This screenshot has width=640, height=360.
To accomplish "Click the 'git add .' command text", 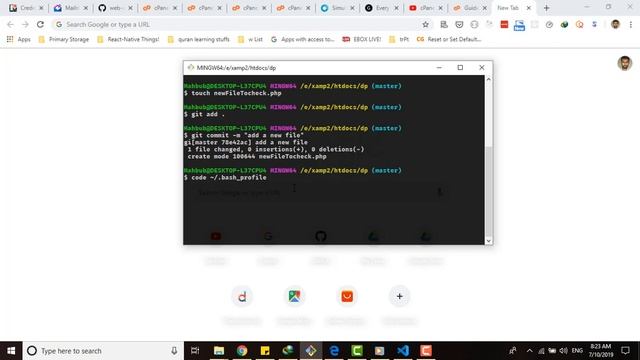I will tap(208, 114).
